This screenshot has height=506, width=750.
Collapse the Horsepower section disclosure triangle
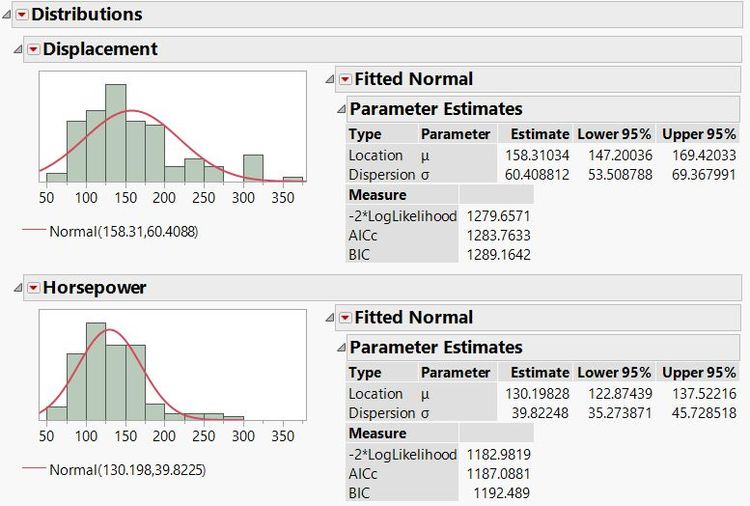pos(17,288)
